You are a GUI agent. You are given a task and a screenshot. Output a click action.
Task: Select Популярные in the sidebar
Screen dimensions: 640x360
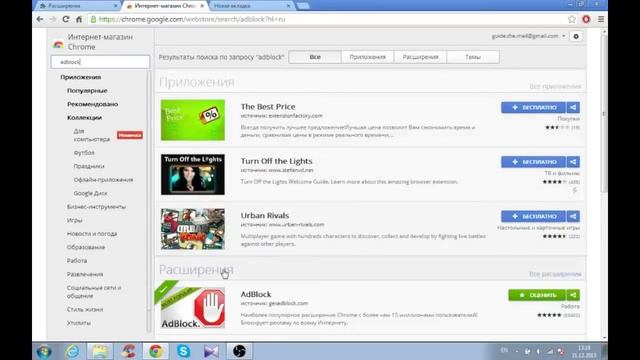[x=87, y=91]
